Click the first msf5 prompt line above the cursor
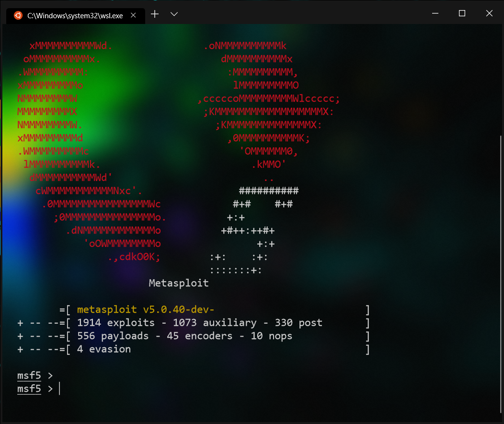 29,375
